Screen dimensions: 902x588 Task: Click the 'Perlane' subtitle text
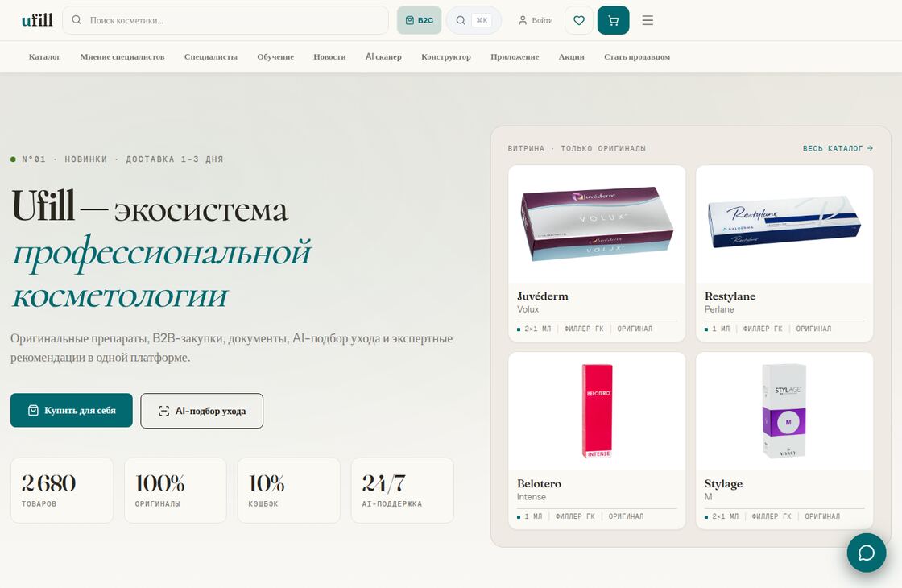[x=719, y=309]
